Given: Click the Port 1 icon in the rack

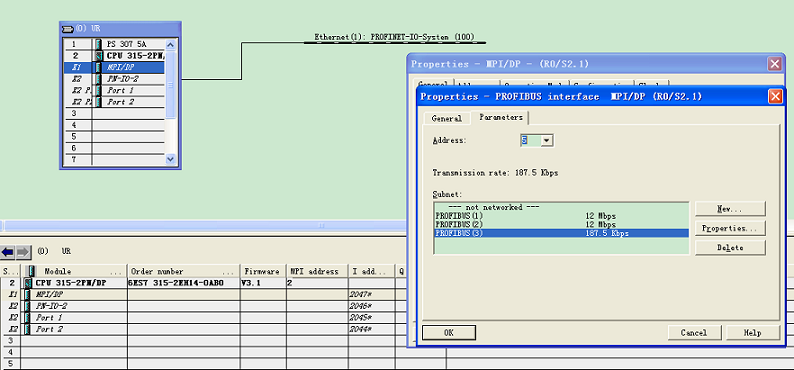Looking at the screenshot, I should [98, 91].
